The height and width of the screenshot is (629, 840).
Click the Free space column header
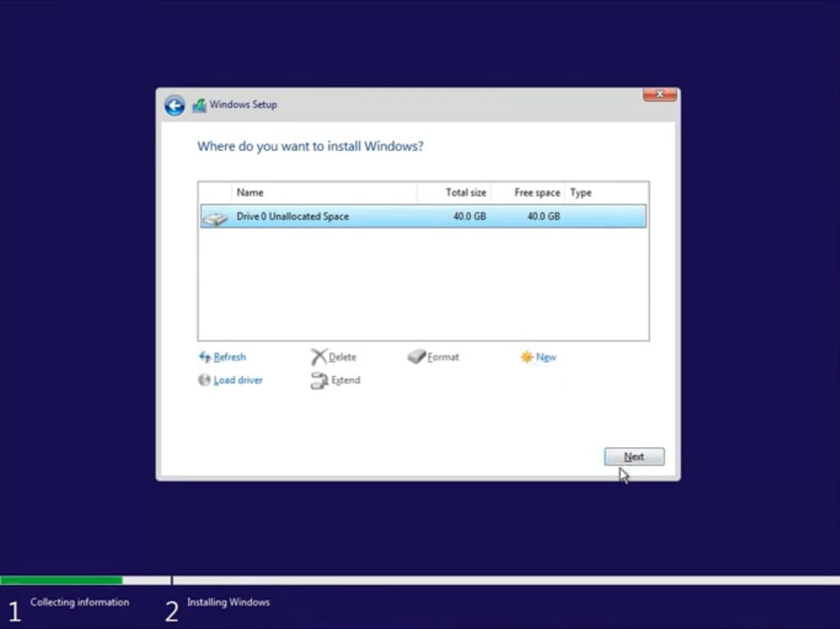point(537,193)
